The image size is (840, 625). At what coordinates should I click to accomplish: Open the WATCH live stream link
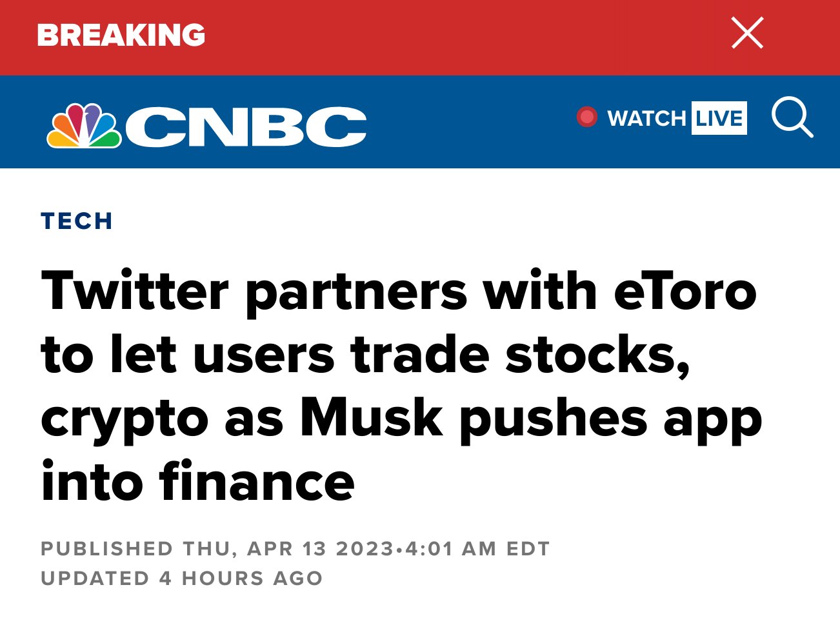646,119
